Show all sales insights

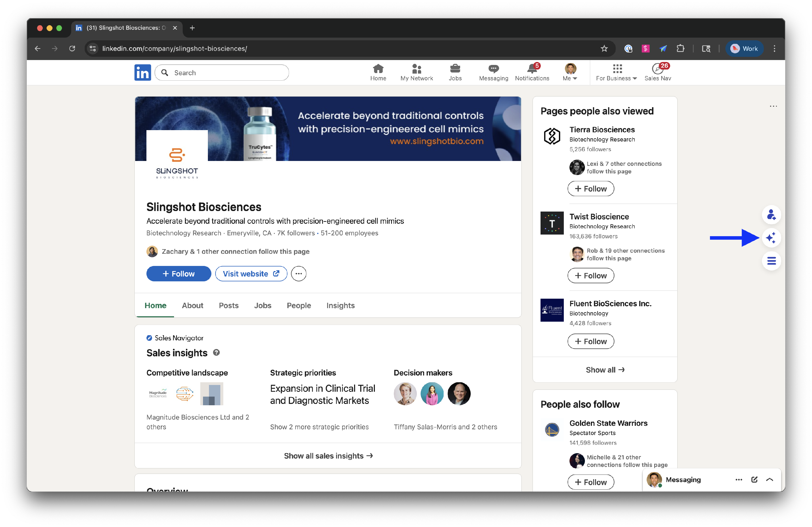pyautogui.click(x=328, y=456)
